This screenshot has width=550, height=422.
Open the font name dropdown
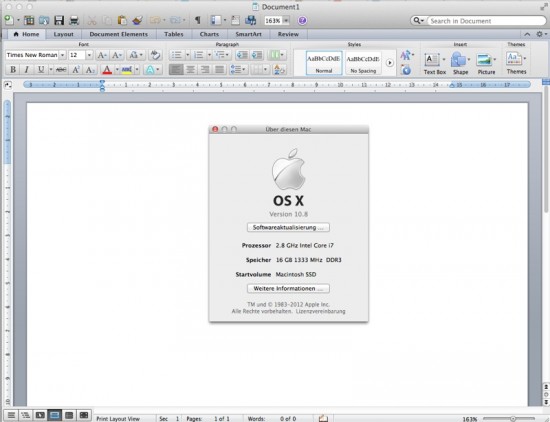point(62,55)
